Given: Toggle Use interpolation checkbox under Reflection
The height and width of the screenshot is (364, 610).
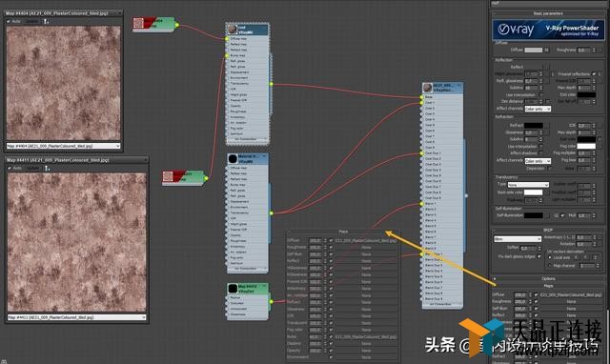Looking at the screenshot, I should tap(540, 94).
